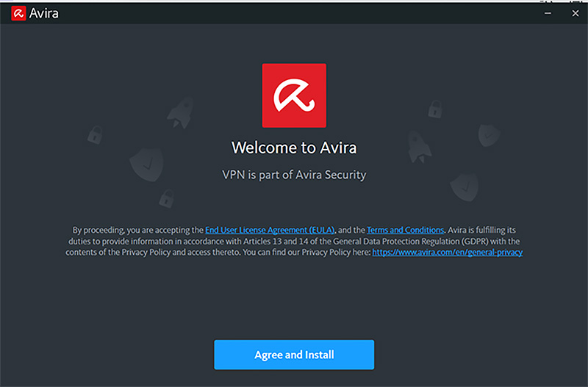The width and height of the screenshot is (588, 387).
Task: Click 'VPN is part of Avira Security' text
Action: [x=294, y=175]
